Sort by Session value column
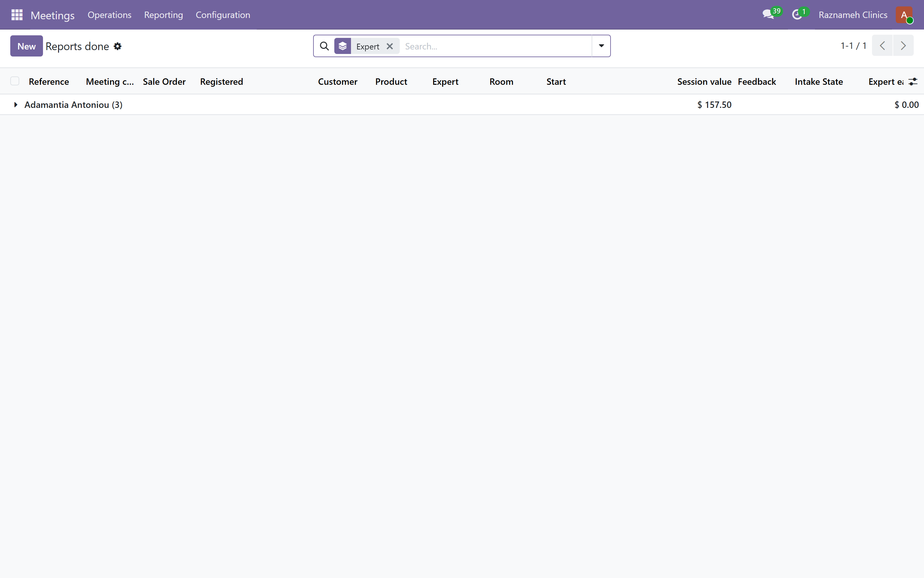924x578 pixels. (704, 82)
